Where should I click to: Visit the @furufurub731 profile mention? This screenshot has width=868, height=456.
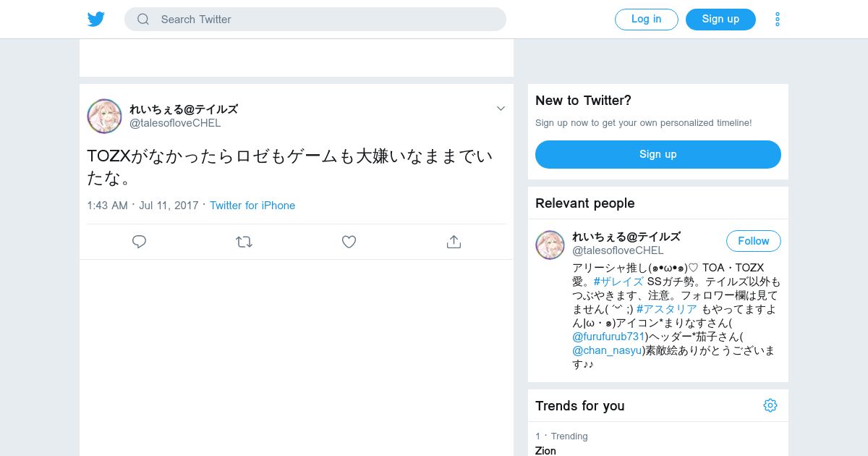[608, 337]
